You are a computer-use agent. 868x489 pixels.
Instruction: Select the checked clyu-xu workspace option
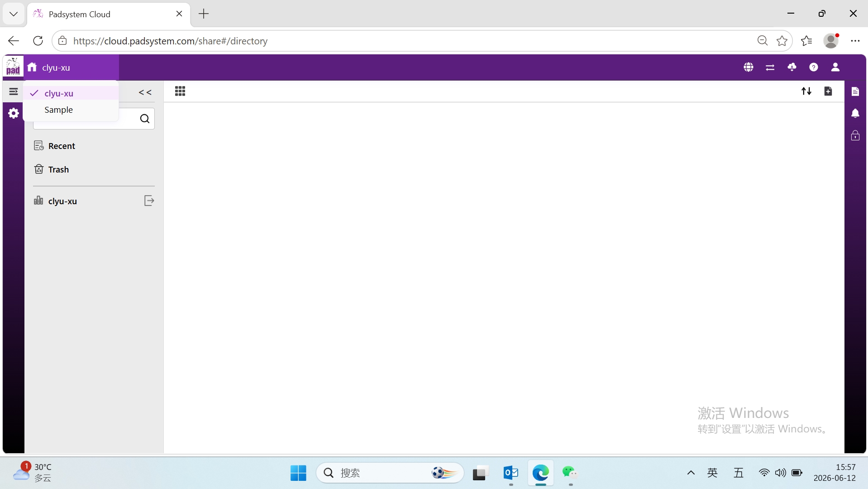tap(71, 93)
